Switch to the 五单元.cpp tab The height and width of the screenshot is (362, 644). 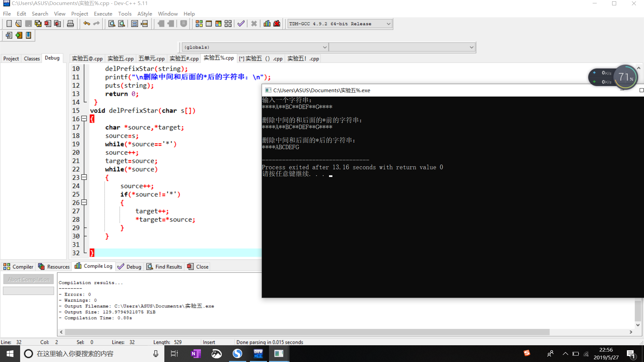tap(152, 59)
